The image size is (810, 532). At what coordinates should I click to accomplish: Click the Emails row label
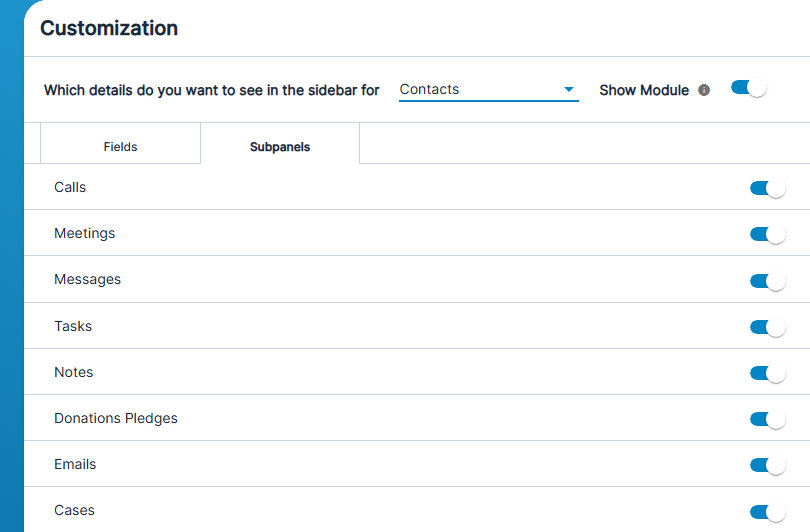click(75, 464)
